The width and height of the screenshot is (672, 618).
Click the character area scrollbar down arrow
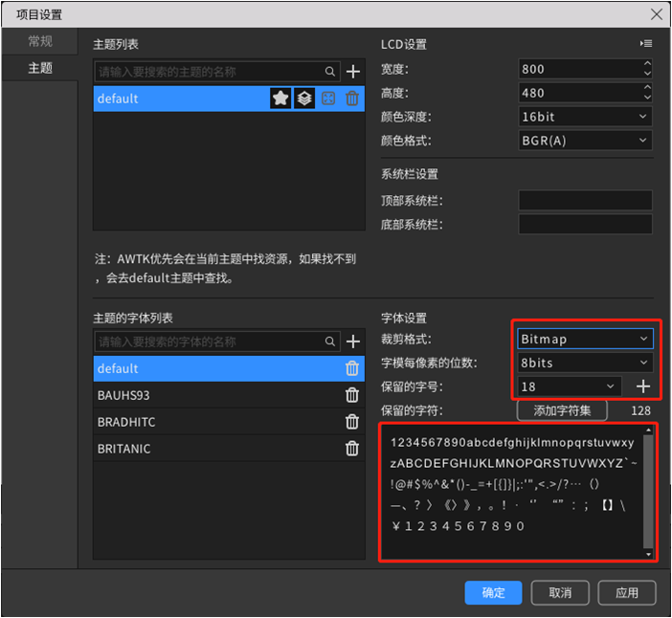click(x=648, y=554)
